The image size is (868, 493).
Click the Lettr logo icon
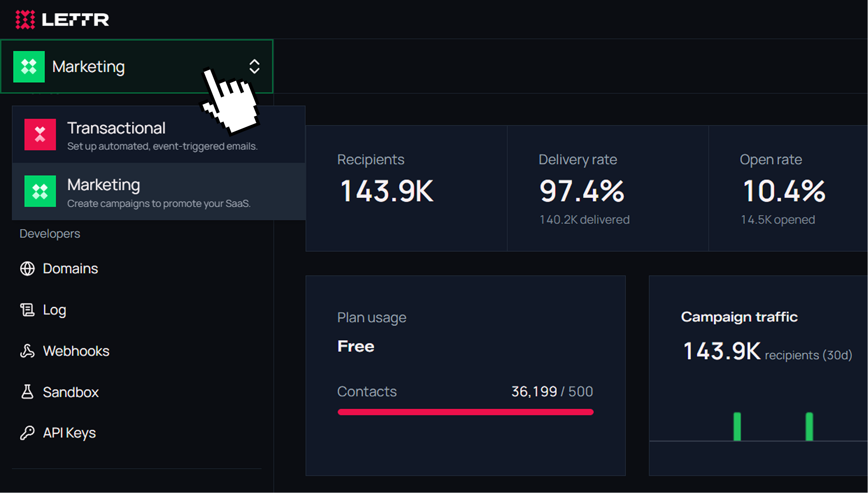tap(25, 20)
